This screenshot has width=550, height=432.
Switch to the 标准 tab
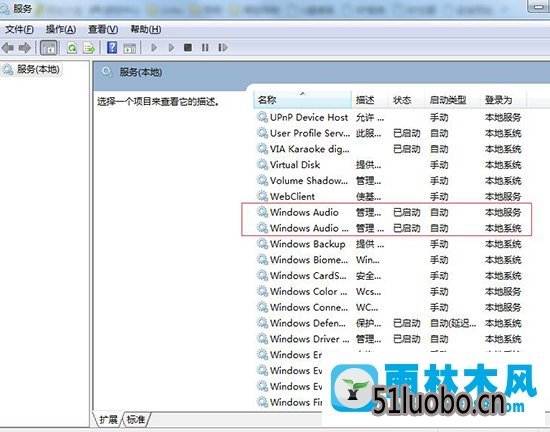point(136,419)
